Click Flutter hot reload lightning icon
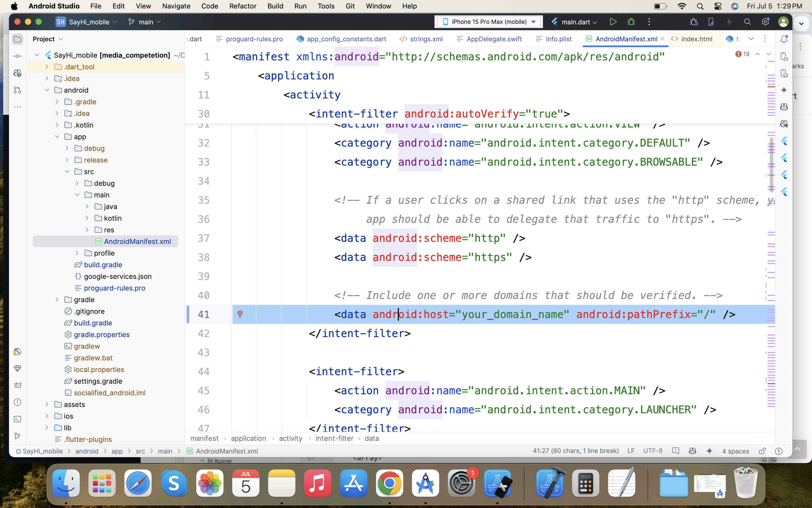The width and height of the screenshot is (812, 508). coord(729,22)
